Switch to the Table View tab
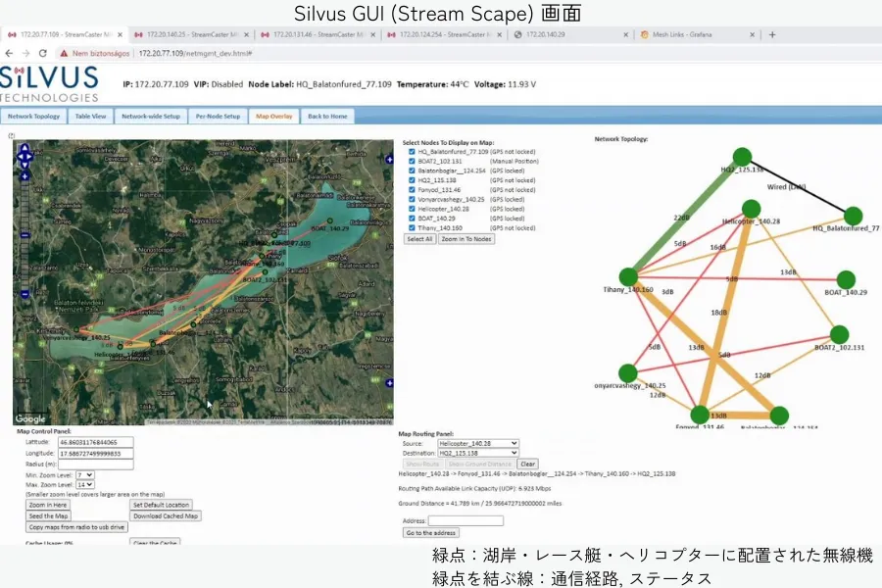Viewport: 882px width, 588px height. (90, 117)
